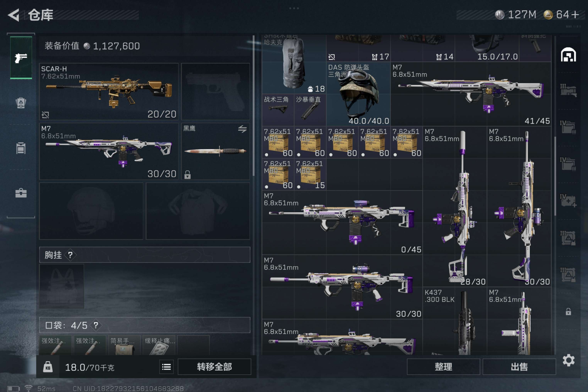Click the 转移全部 transfer all button

coord(214,367)
